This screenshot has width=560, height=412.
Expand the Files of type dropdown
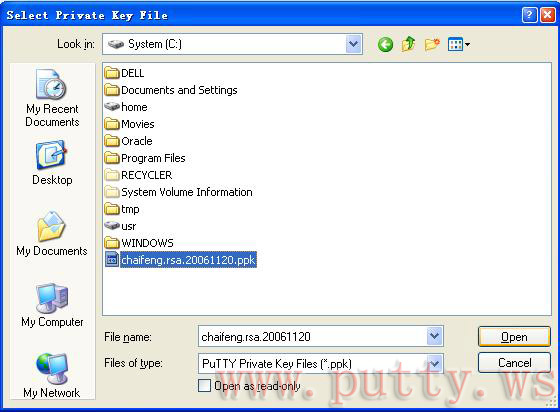434,364
